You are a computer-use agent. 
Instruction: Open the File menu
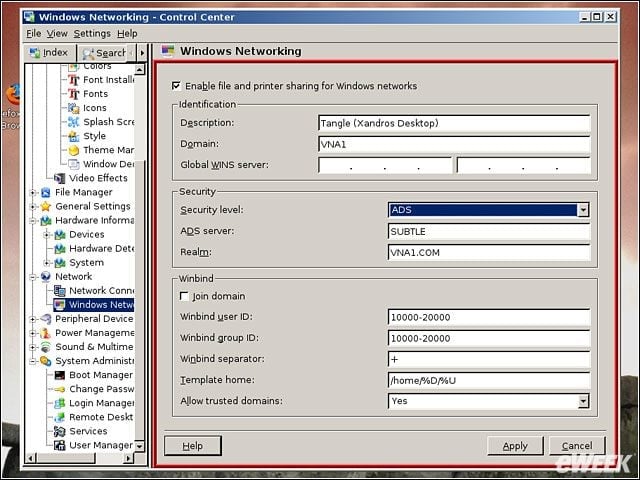(x=33, y=33)
